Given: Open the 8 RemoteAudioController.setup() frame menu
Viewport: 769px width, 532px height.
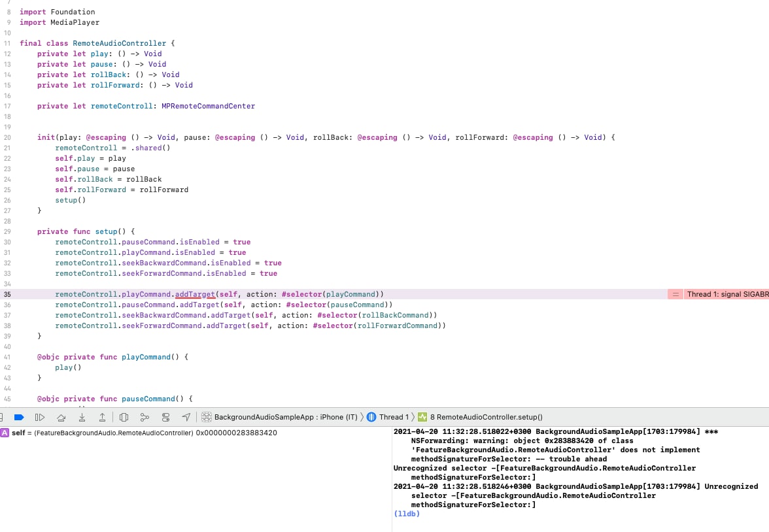Looking at the screenshot, I should click(487, 417).
